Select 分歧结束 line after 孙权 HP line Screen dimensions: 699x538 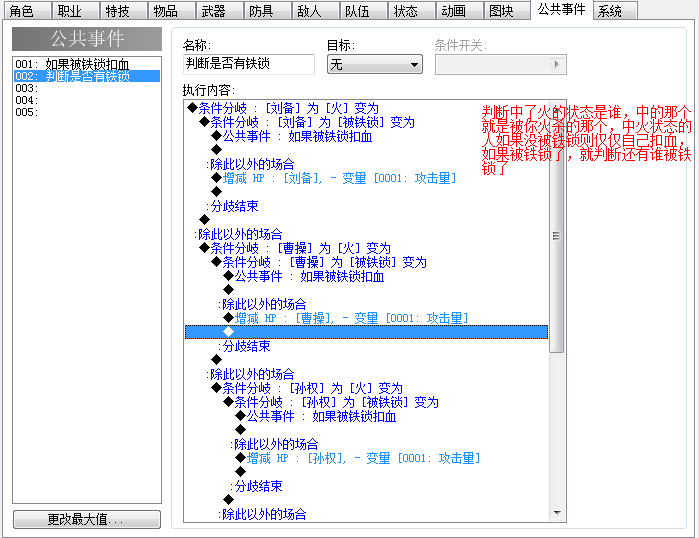tap(366, 486)
